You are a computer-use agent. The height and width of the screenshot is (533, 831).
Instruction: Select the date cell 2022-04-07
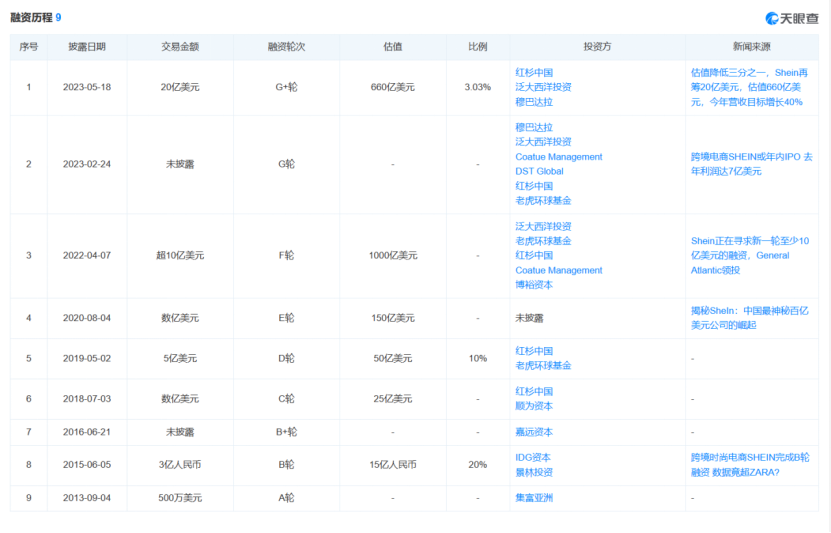coord(87,255)
